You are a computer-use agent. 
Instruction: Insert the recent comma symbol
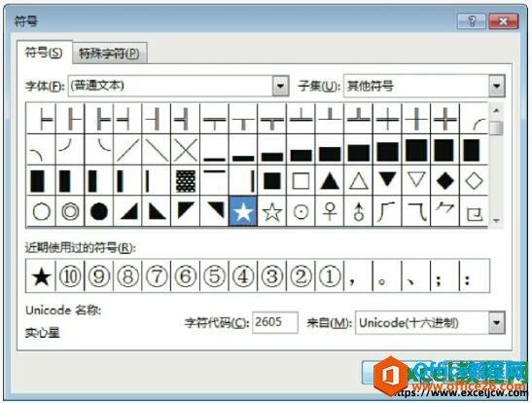click(x=358, y=276)
